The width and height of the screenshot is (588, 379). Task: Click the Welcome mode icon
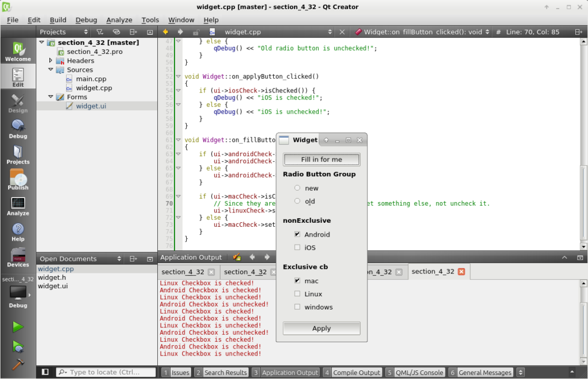coord(18,52)
